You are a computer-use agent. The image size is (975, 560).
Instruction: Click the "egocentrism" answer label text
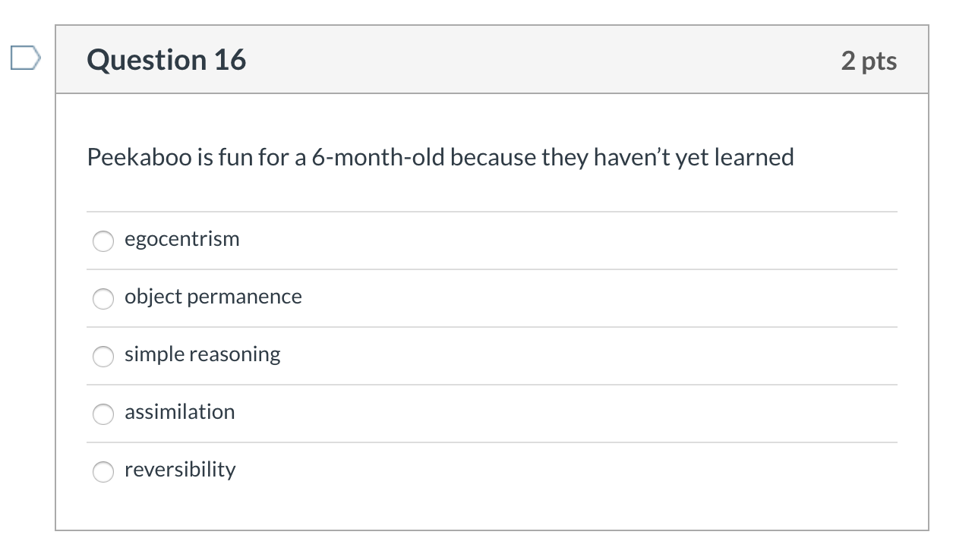pos(181,239)
